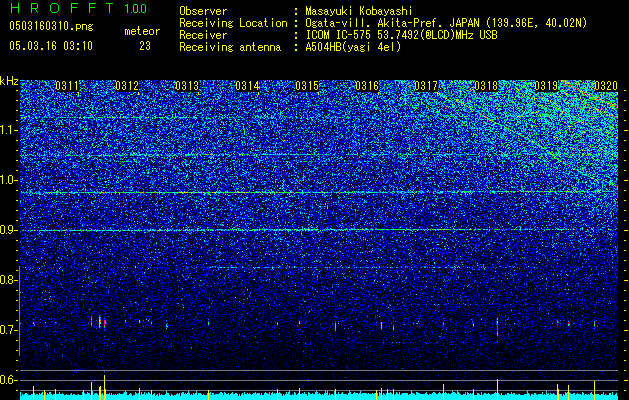Image resolution: width=629 pixels, height=400 pixels.
Task: Click the 0317 time marker
Action: [x=426, y=86]
